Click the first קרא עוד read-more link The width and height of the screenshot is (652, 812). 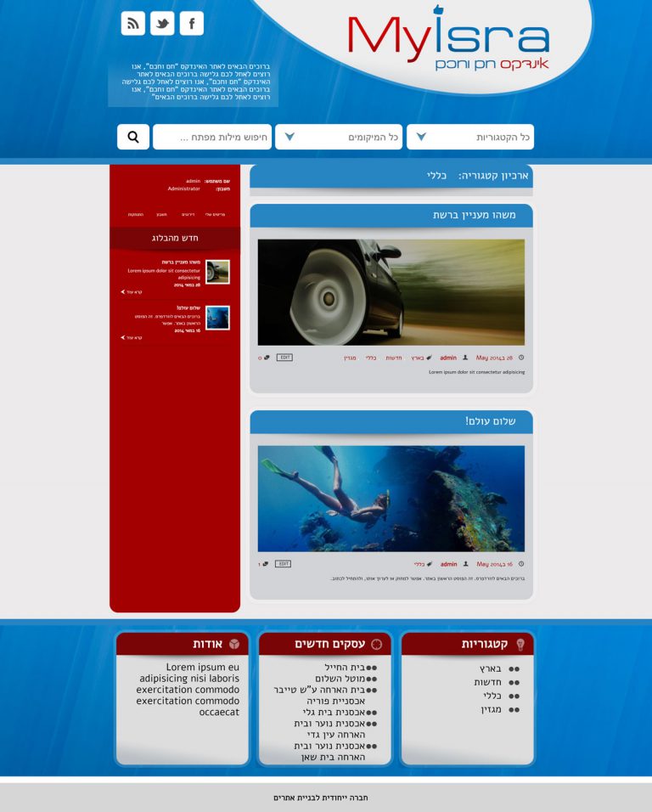pos(134,292)
